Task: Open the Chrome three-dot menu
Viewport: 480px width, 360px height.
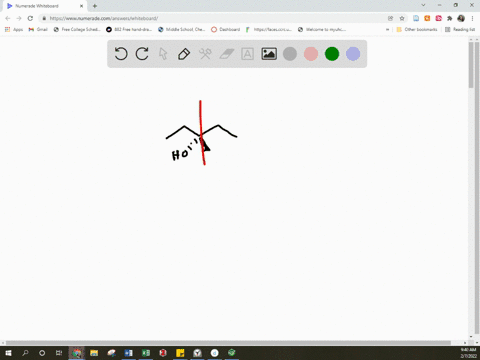Action: 472,18
